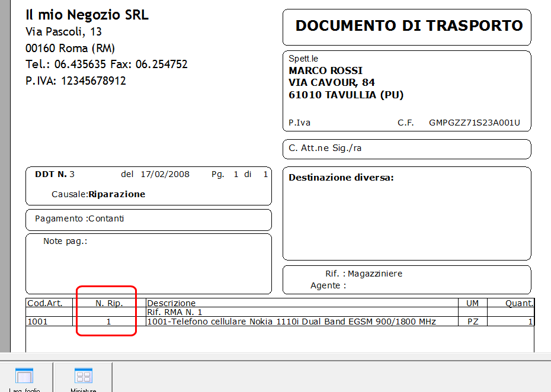
Task: Select the UM column header
Action: click(x=472, y=303)
